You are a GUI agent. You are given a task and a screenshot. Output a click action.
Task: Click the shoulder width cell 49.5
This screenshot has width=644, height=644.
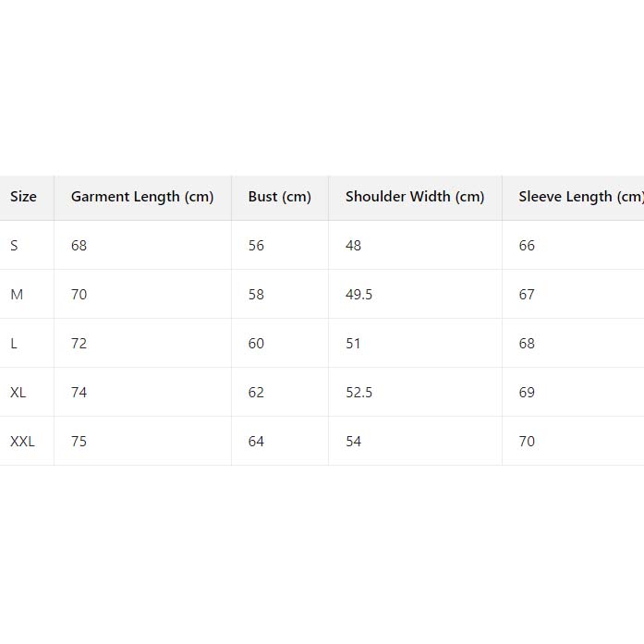tap(359, 295)
